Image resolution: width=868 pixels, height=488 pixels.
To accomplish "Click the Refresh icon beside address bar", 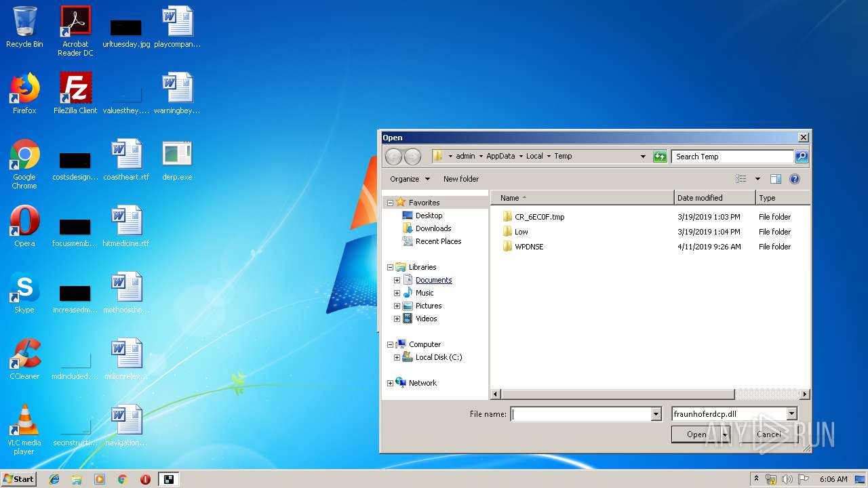I will click(660, 157).
